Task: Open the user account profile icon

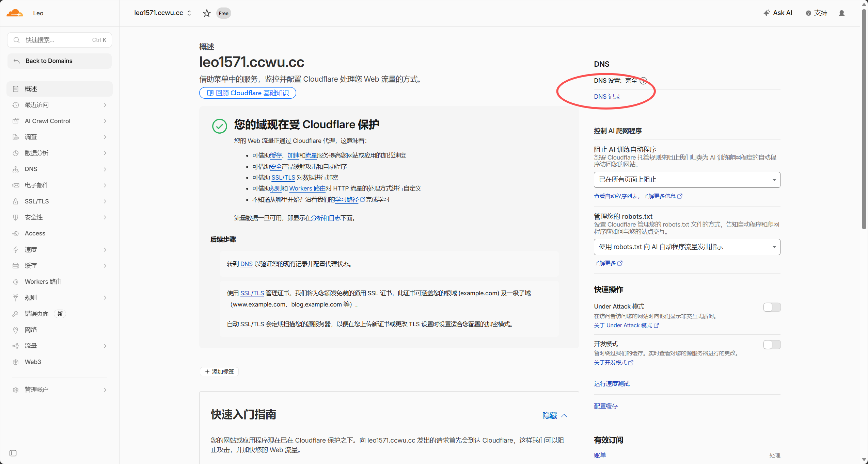Action: click(841, 13)
